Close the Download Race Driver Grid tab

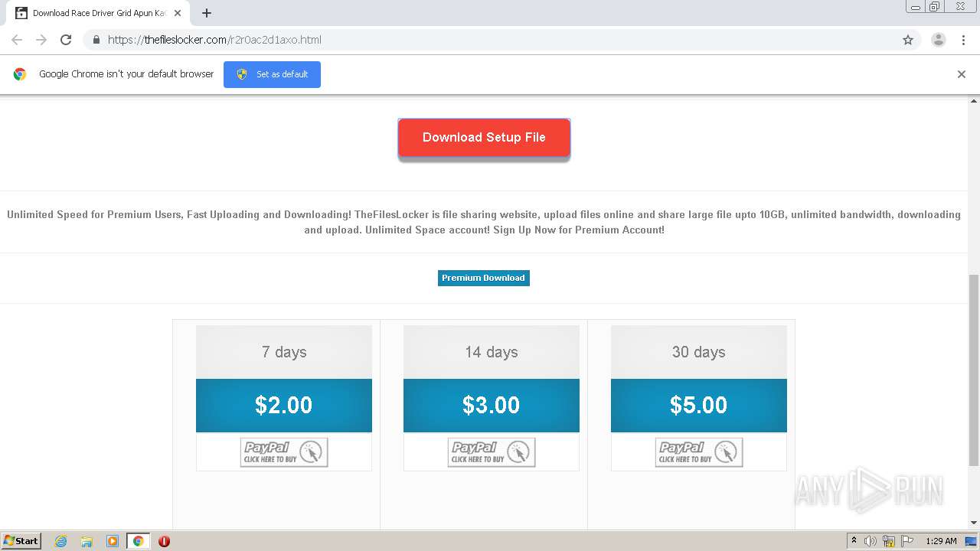[x=178, y=13]
